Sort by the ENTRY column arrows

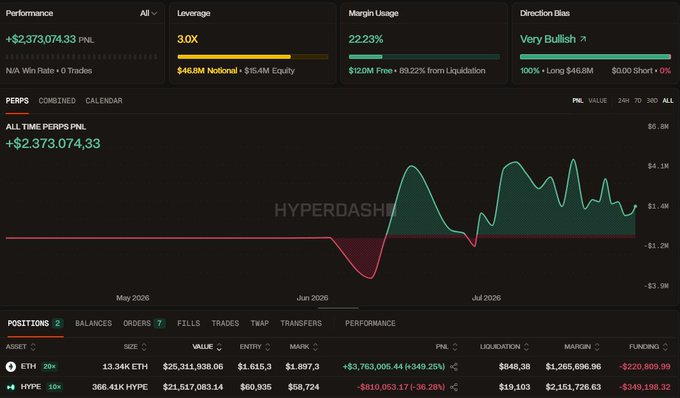pyautogui.click(x=268, y=347)
